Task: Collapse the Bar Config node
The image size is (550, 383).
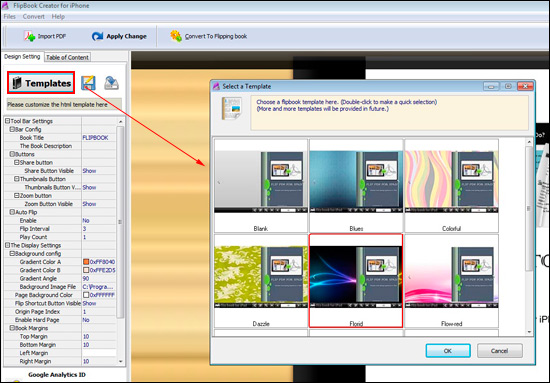Action: pos(12,129)
